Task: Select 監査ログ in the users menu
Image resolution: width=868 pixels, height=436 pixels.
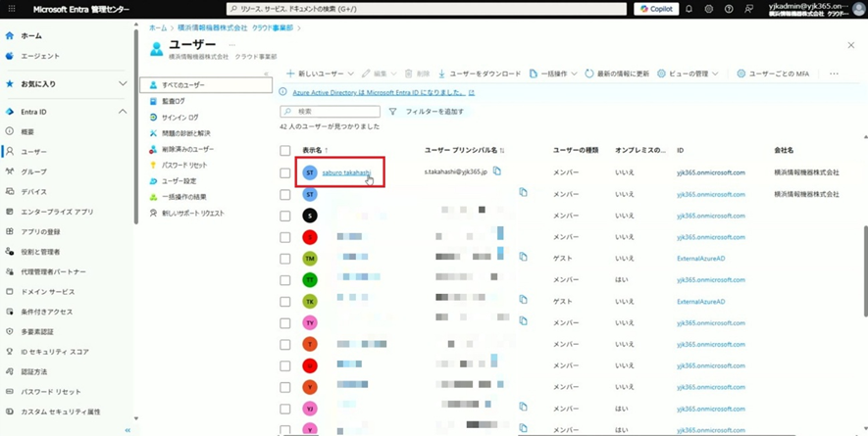Action: tap(173, 101)
